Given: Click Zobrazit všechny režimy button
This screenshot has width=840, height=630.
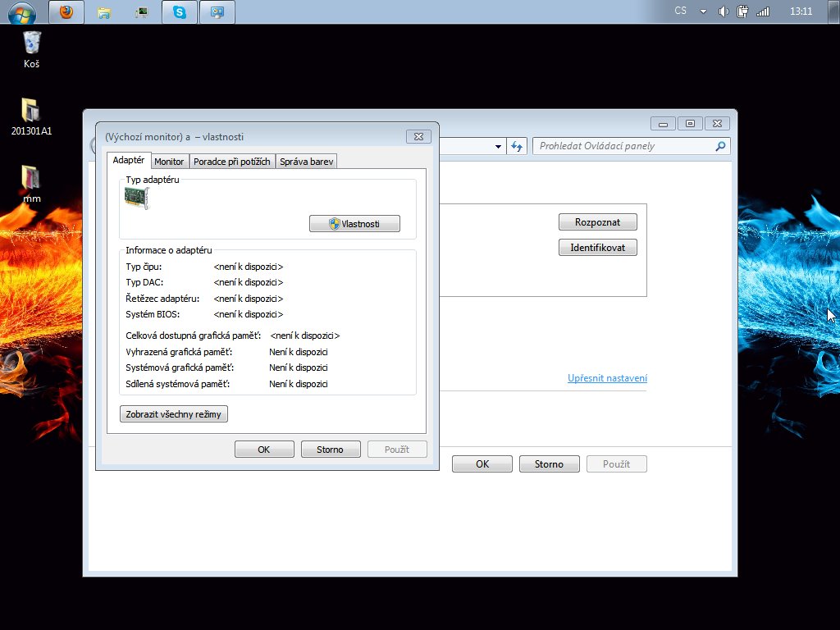Looking at the screenshot, I should coord(174,414).
